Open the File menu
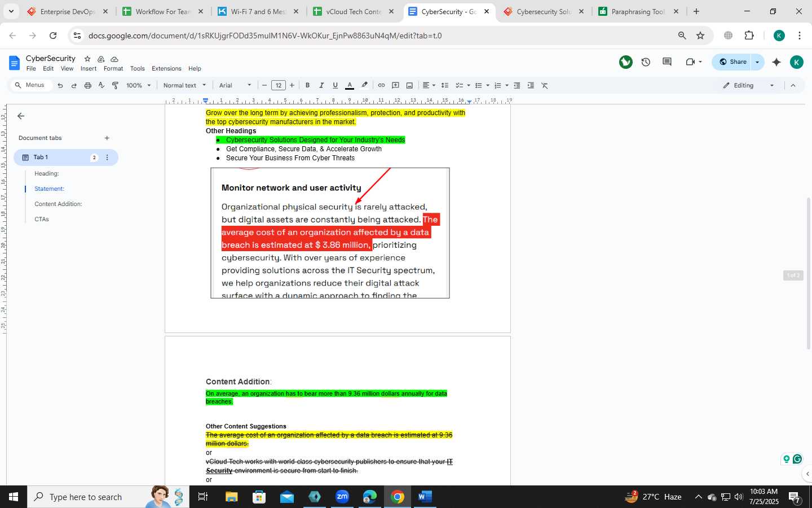812x508 pixels. 31,68
